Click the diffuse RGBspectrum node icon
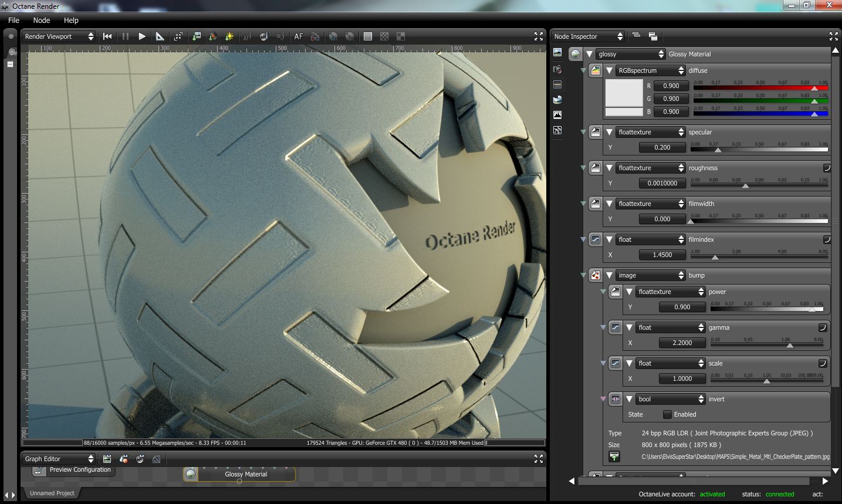Viewport: 842px width, 504px height. (x=596, y=70)
